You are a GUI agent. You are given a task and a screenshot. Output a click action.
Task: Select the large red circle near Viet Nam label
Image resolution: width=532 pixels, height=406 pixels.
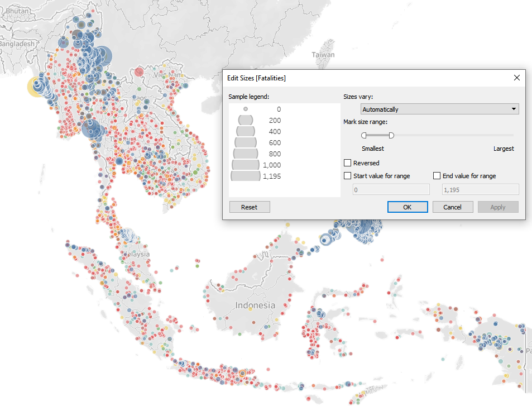point(139,72)
